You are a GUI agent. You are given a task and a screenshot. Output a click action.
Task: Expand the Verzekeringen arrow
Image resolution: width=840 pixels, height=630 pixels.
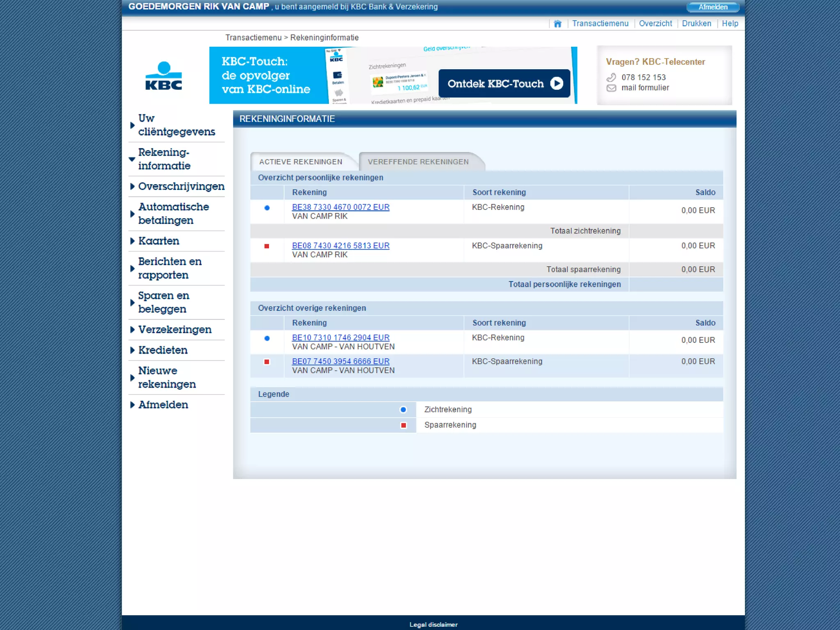132,329
